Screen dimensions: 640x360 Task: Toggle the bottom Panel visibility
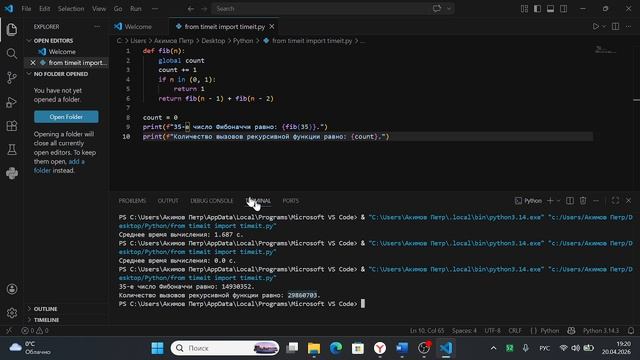551,9
